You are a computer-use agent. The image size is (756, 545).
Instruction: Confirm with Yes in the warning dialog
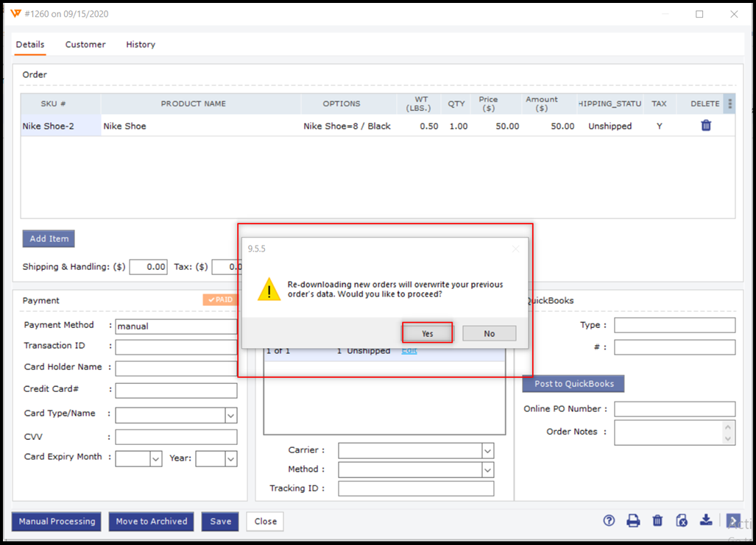pos(428,334)
